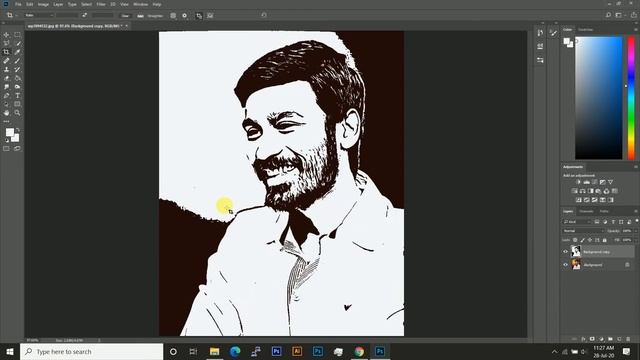Add a Brightness/Contrast adjustment
This screenshot has height=360, width=640.
[x=578, y=182]
